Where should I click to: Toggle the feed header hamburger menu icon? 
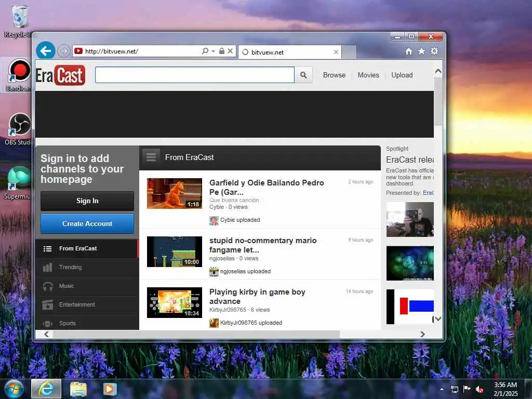(x=151, y=157)
